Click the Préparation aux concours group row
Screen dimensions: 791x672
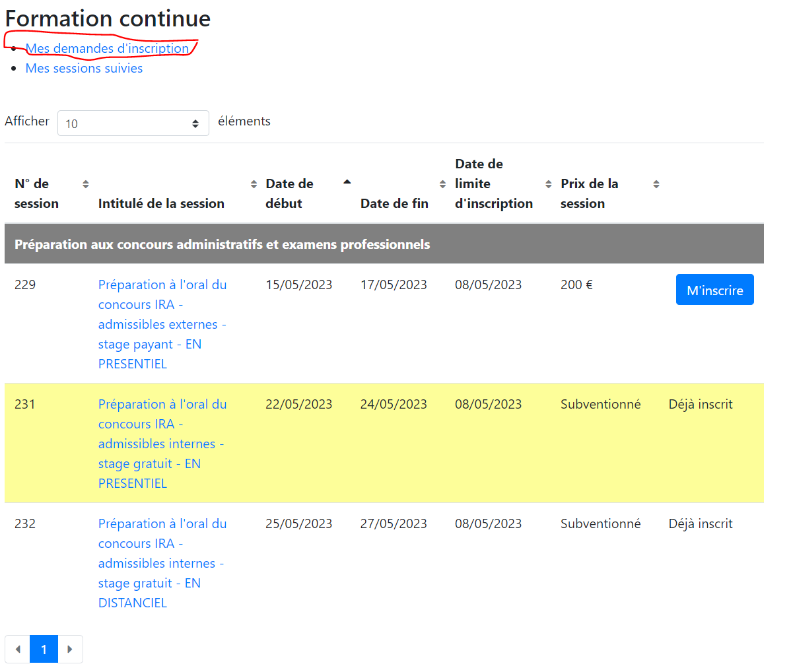[x=384, y=244]
